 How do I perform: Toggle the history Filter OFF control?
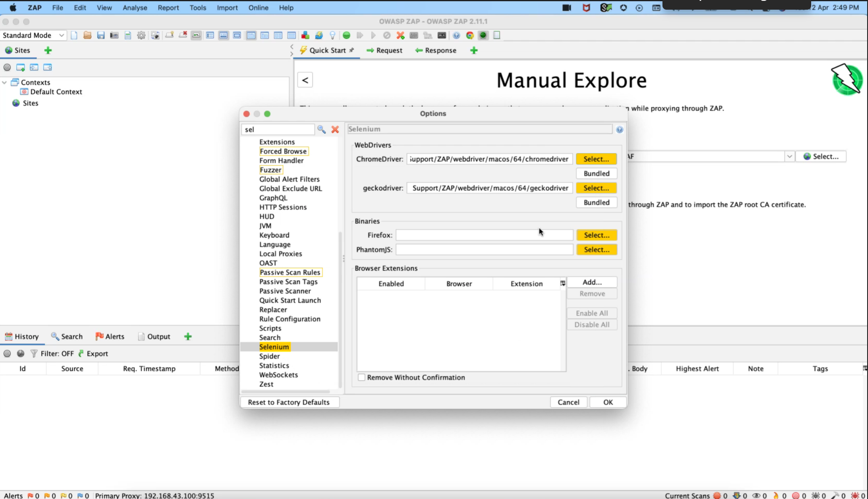[56, 353]
